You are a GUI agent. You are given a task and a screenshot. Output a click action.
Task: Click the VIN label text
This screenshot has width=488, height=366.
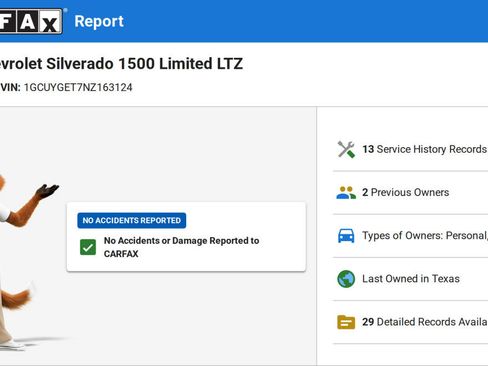(x=10, y=87)
